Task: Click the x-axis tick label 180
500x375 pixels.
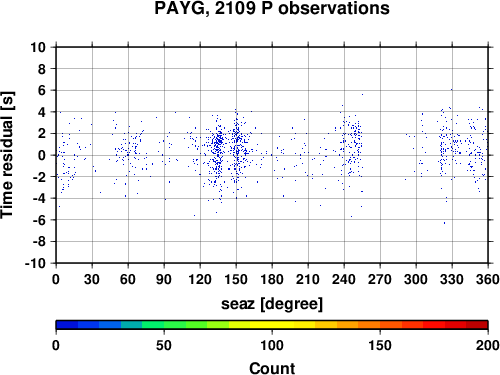Action: pos(272,279)
